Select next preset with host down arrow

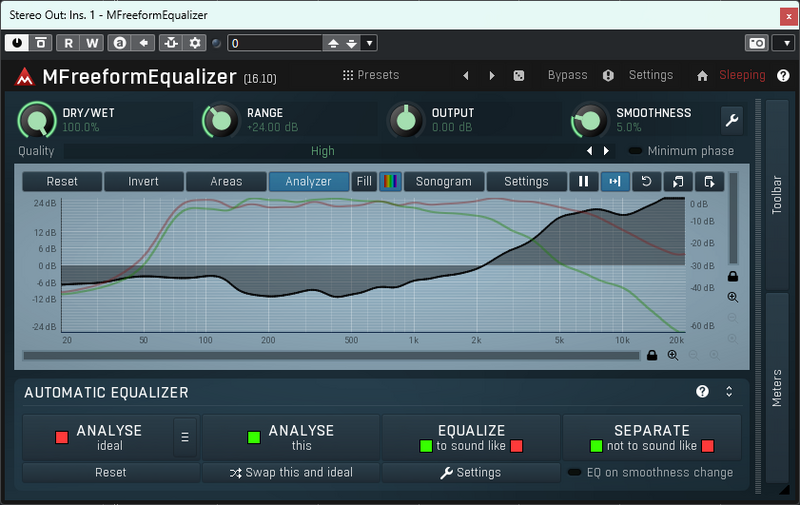[x=352, y=43]
